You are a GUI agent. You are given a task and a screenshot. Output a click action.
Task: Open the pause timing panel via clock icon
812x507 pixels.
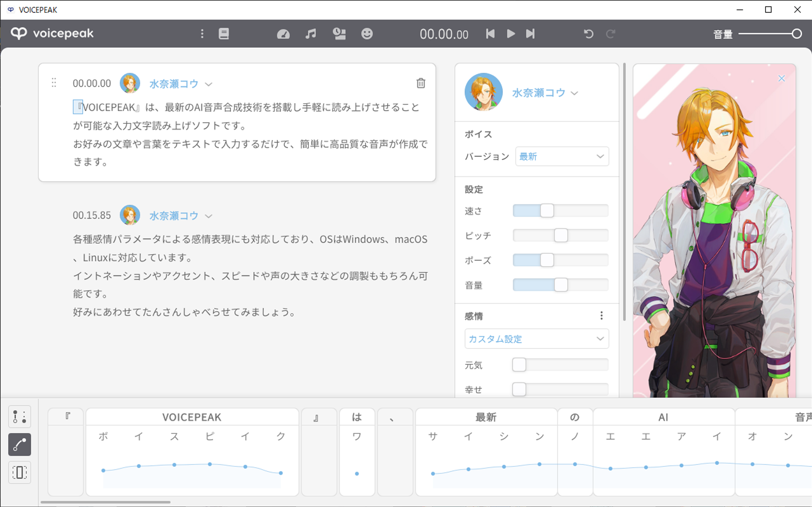point(339,34)
